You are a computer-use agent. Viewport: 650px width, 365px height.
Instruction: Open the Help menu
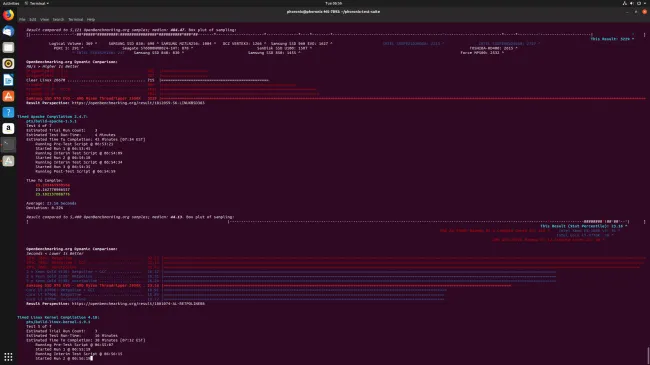pos(91,19)
